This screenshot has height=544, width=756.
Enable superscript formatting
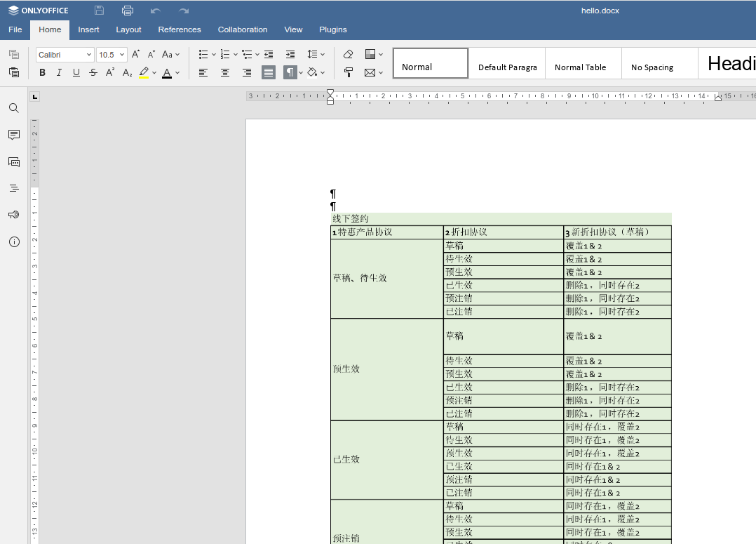pos(110,72)
